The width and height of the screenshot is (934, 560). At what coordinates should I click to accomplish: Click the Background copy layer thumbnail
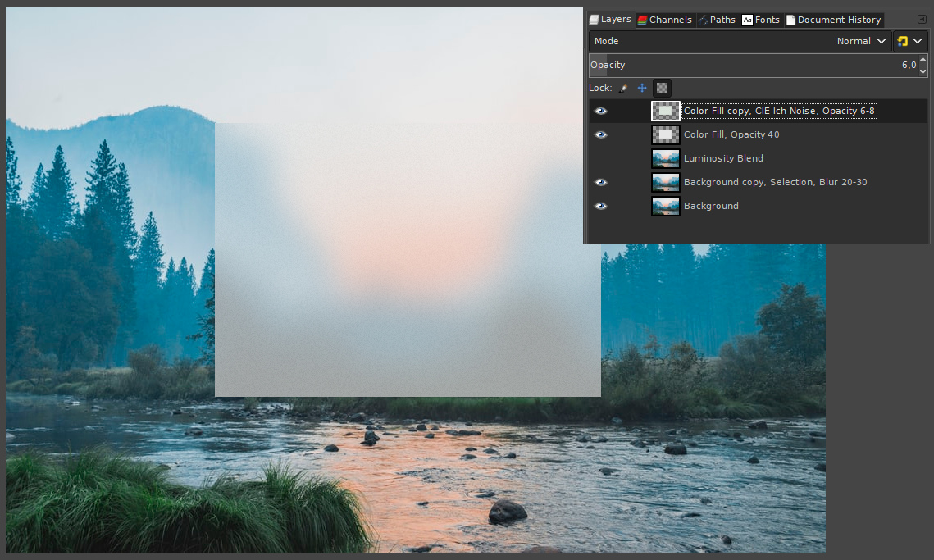[665, 182]
